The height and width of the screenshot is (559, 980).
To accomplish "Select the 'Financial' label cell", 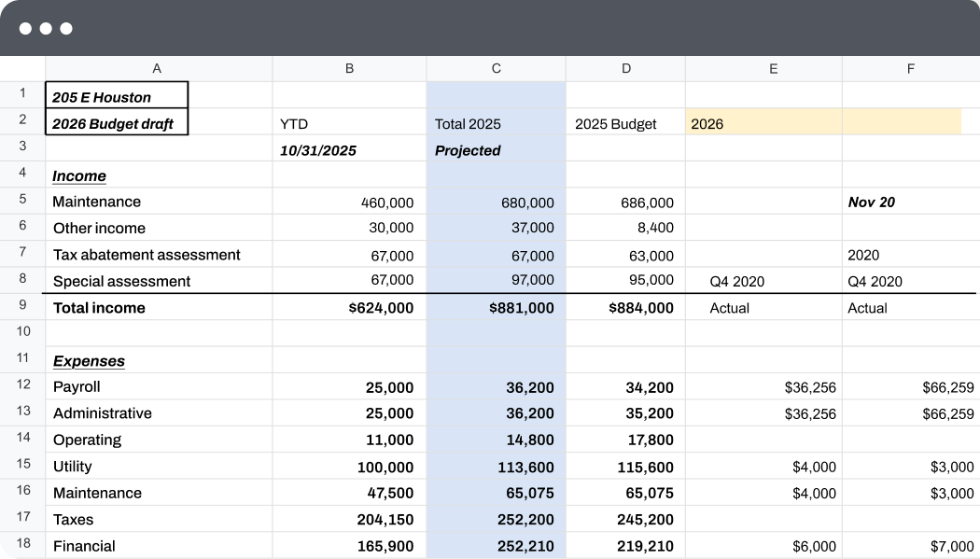I will [x=159, y=545].
